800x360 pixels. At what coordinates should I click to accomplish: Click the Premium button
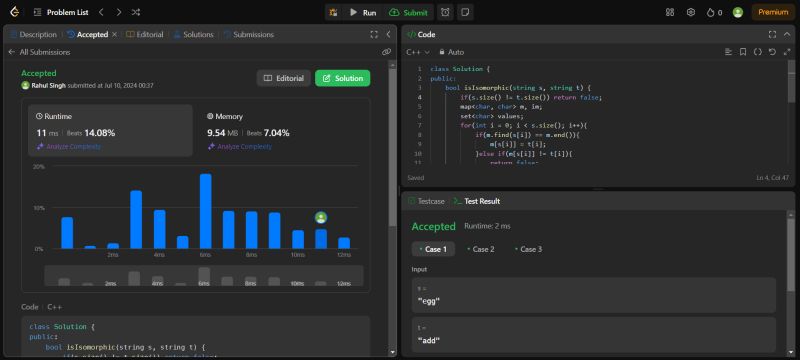(x=773, y=12)
